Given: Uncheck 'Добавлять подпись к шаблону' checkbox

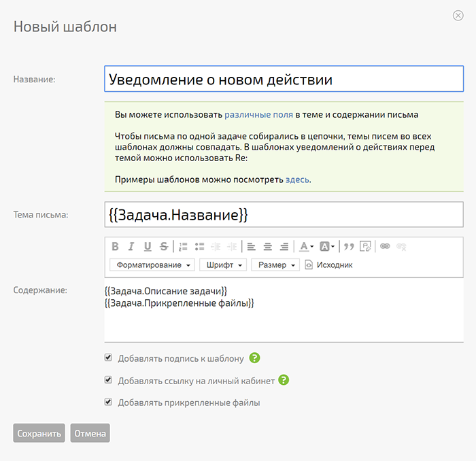Looking at the screenshot, I should [108, 357].
